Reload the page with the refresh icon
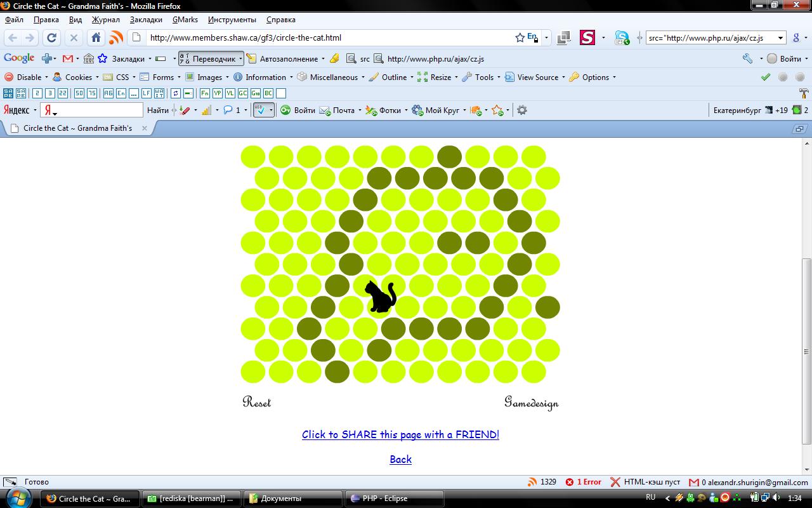Viewport: 812px width, 508px height. pos(52,37)
